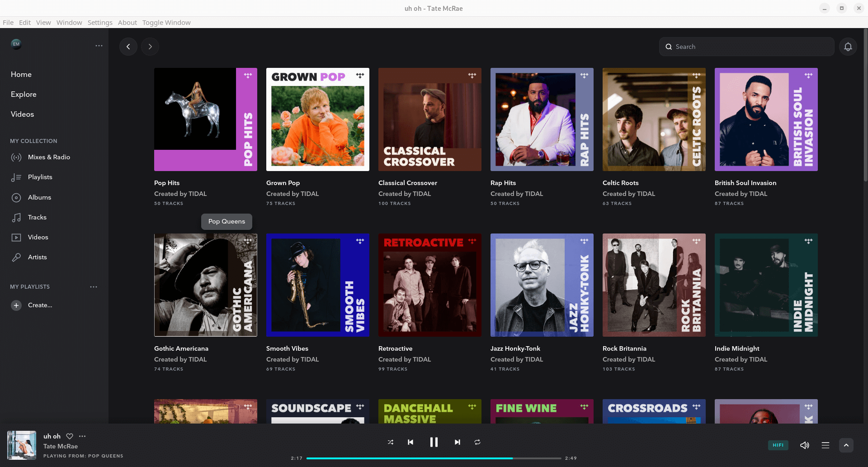This screenshot has height=467, width=868.
Task: Open the Rap Hits playlist cover
Action: click(542, 119)
